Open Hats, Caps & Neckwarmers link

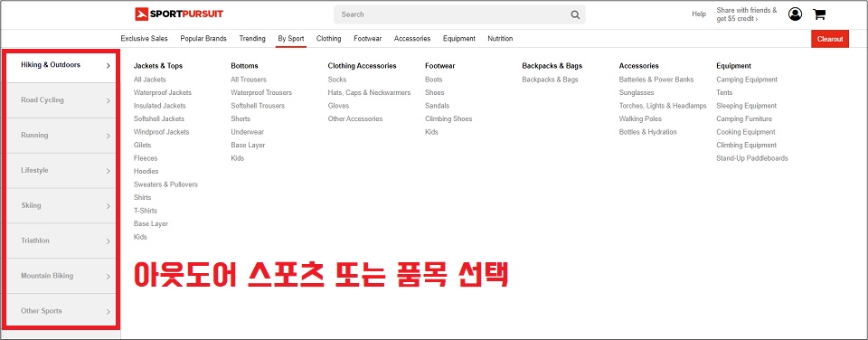[369, 92]
